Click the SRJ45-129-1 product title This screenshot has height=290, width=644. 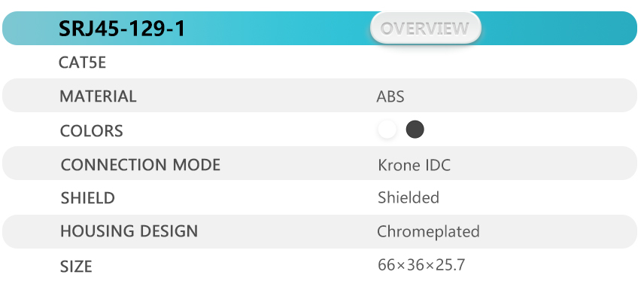[x=122, y=29]
